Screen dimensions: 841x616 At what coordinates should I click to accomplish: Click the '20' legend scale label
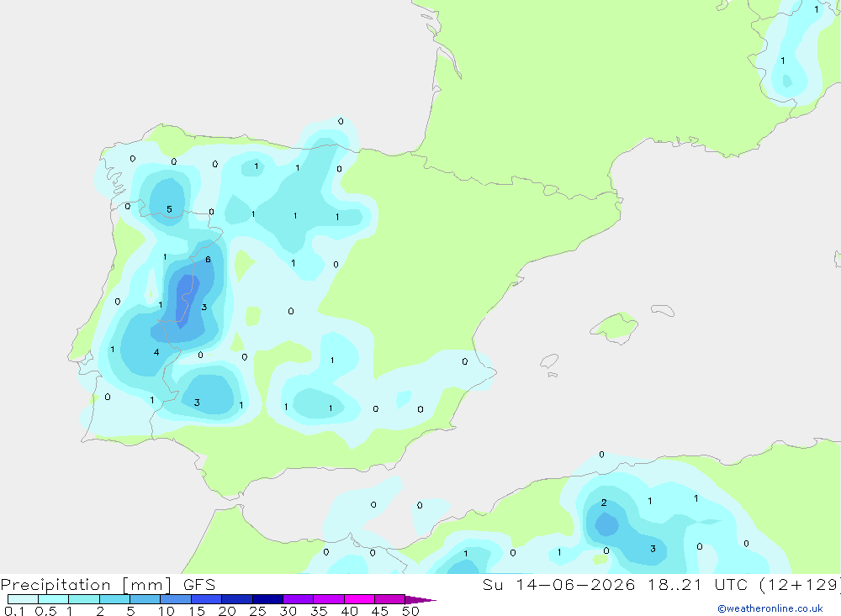pos(227,611)
